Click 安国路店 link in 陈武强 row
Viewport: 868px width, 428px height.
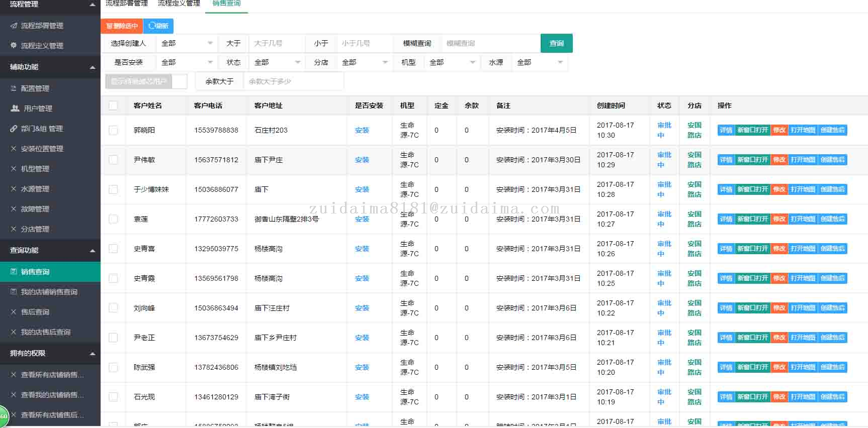tap(695, 367)
